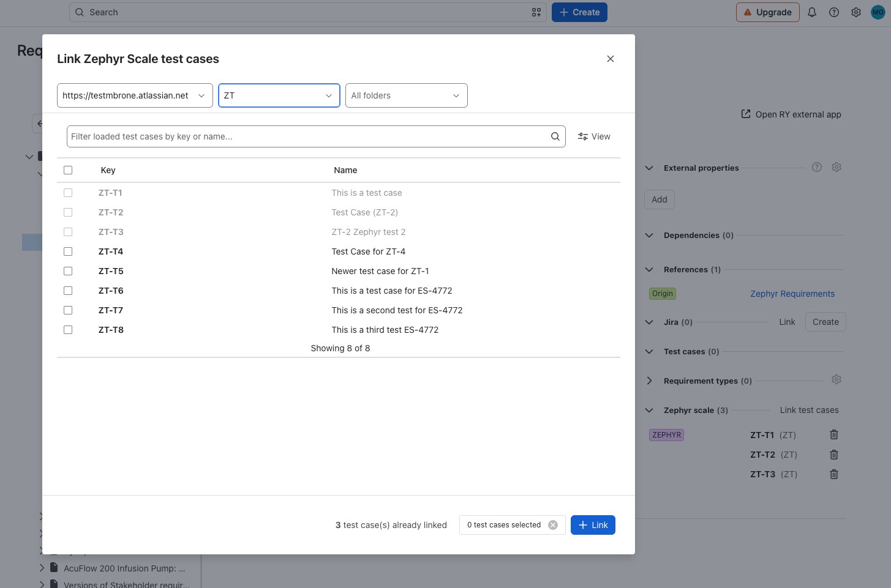Open External properties help icon
The width and height of the screenshot is (891, 588).
pyautogui.click(x=817, y=167)
